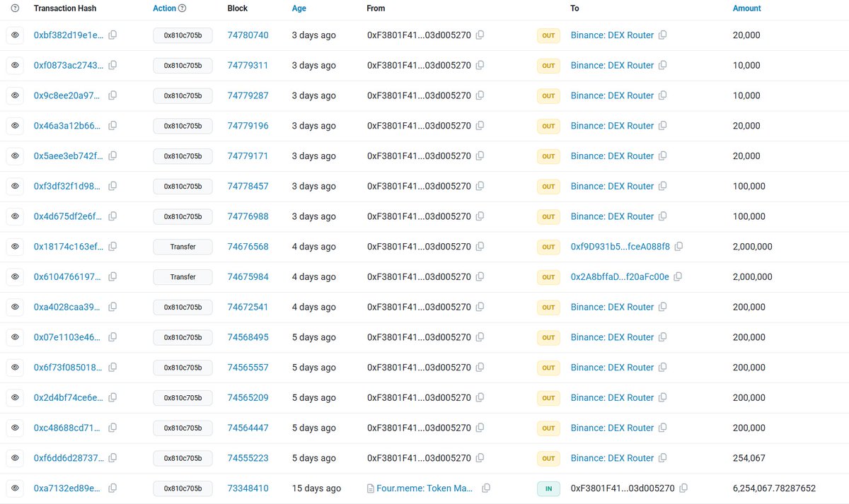
Task: Preview transaction 0x46a3a12b66 with eye icon
Action: click(x=15, y=126)
